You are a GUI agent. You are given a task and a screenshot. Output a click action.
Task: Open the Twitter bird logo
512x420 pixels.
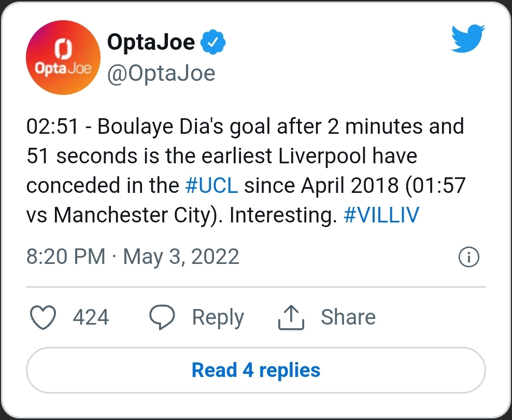pos(467,40)
